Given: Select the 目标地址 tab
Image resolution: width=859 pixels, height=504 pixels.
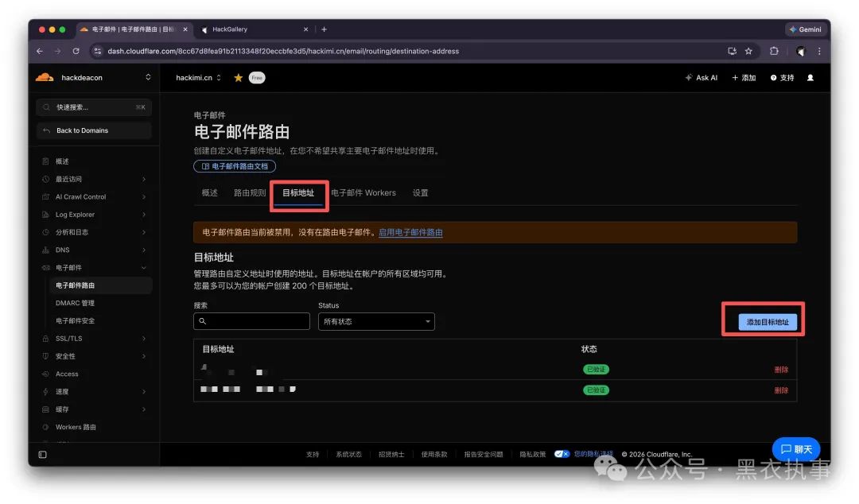Looking at the screenshot, I should [298, 193].
